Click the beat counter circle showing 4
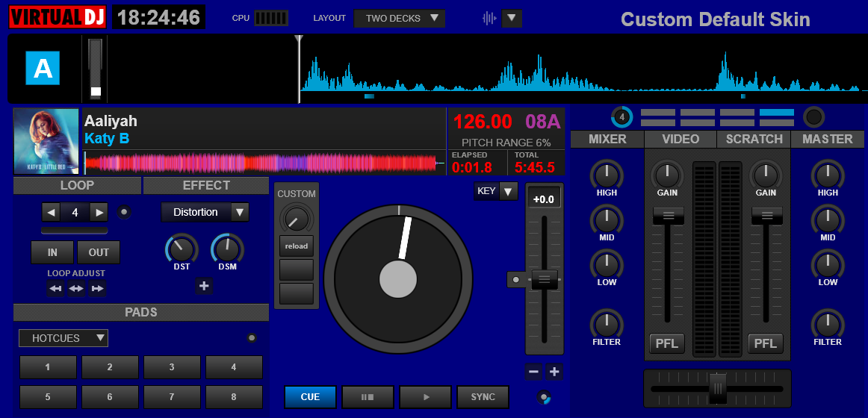This screenshot has width=868, height=418. [622, 117]
